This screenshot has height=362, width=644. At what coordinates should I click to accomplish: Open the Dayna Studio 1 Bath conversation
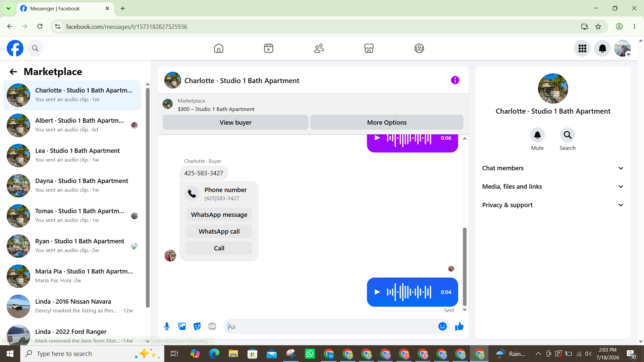[72, 185]
